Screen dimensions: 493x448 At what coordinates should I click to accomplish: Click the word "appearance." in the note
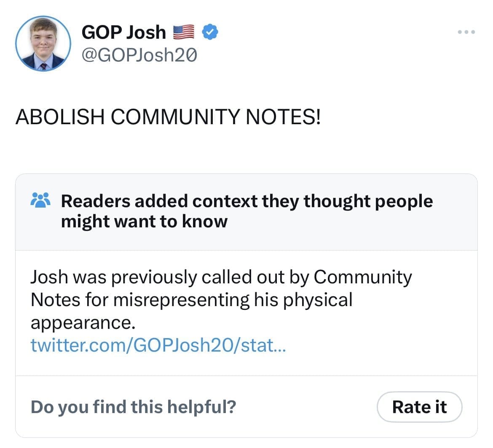pyautogui.click(x=83, y=323)
